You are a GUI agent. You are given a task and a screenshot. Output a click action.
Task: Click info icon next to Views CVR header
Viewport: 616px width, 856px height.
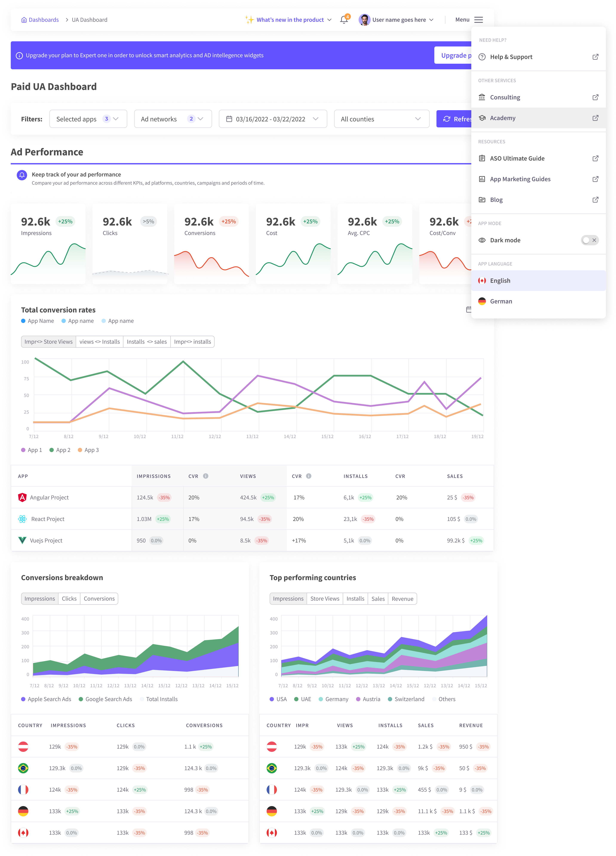click(x=309, y=476)
